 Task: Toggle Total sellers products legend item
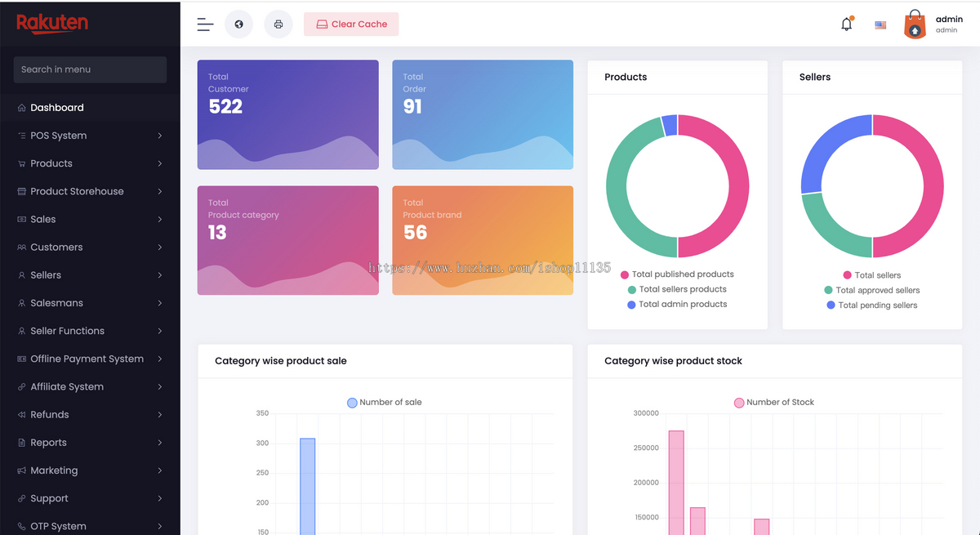coord(677,289)
